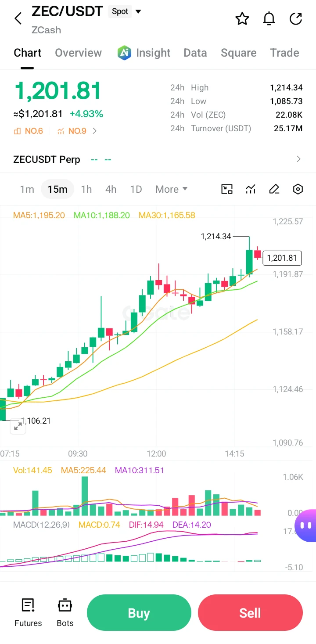316x644 pixels.
Task: Tap the red Sell button
Action: point(250,612)
